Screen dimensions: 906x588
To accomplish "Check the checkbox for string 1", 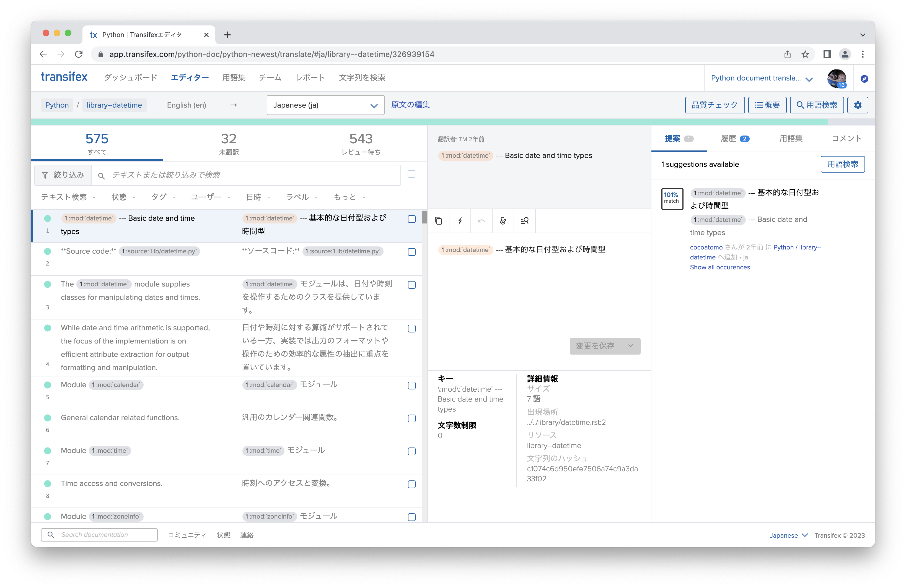I will pyautogui.click(x=411, y=219).
